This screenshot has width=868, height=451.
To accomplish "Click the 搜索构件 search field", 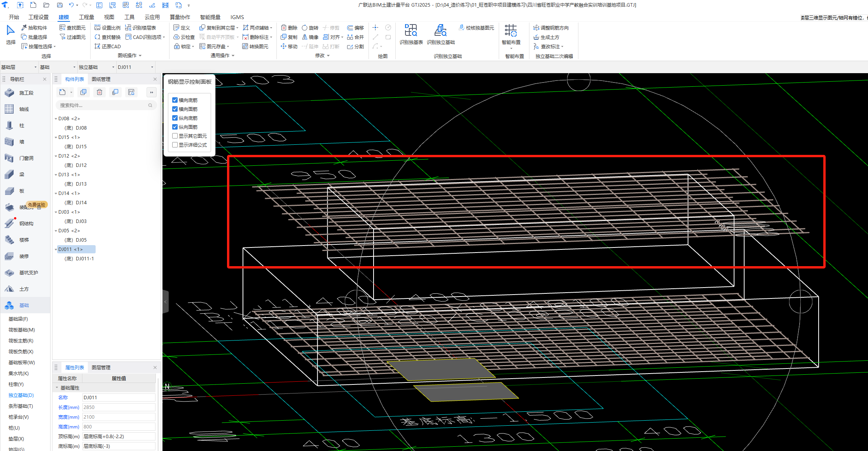I will [x=106, y=105].
